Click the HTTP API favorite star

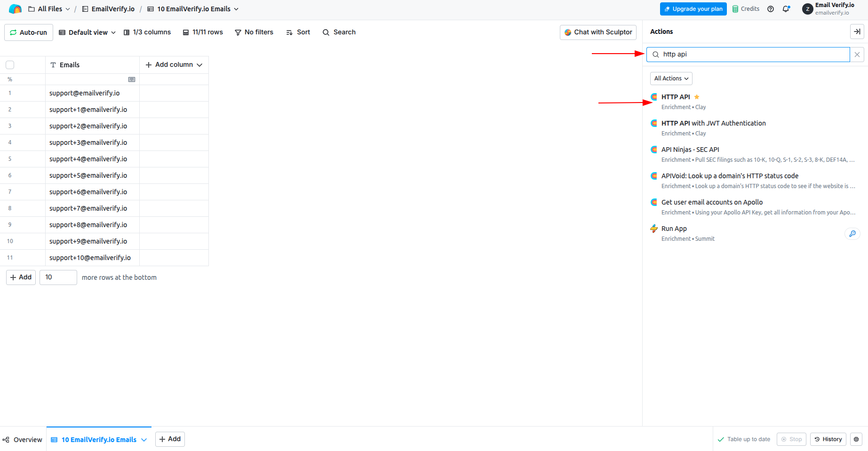coord(697,97)
